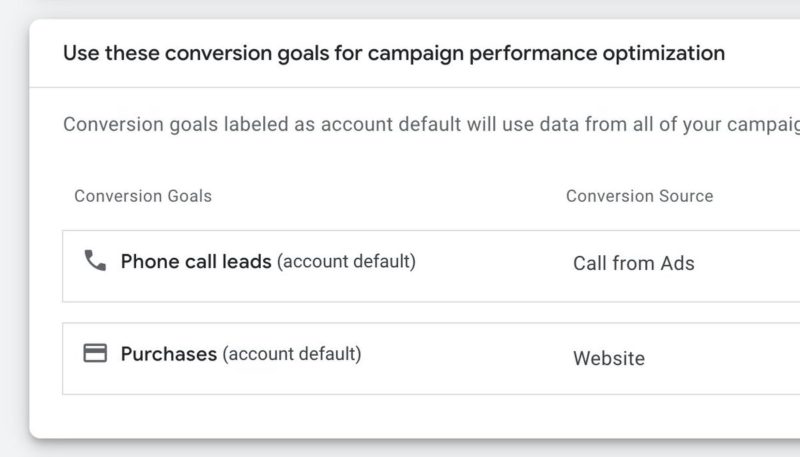
Task: Click the divider line under the heading
Action: pos(400,87)
